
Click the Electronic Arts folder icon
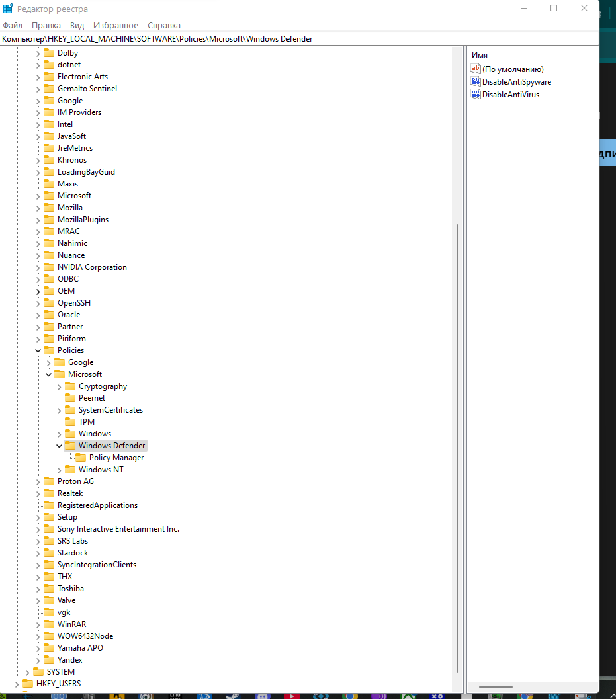49,77
